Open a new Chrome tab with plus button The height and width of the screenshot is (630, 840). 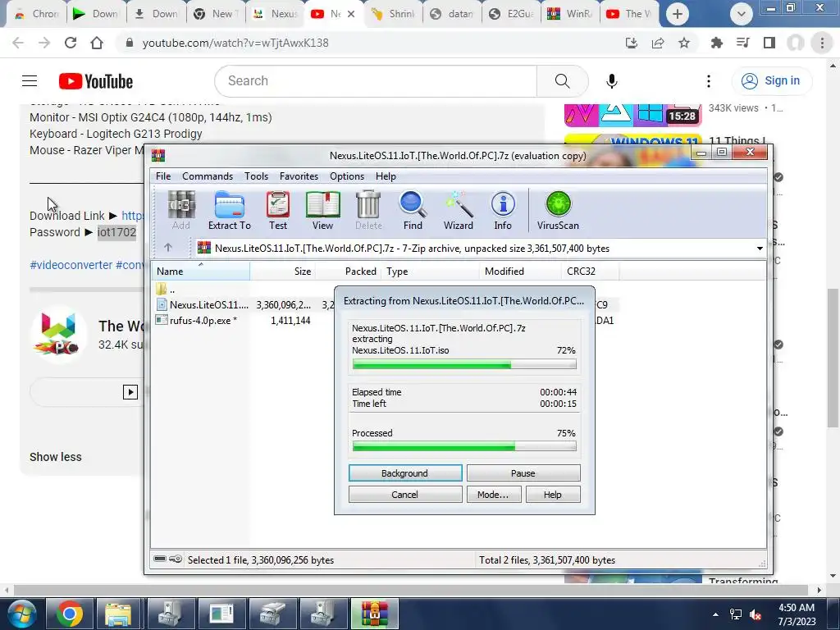point(677,14)
